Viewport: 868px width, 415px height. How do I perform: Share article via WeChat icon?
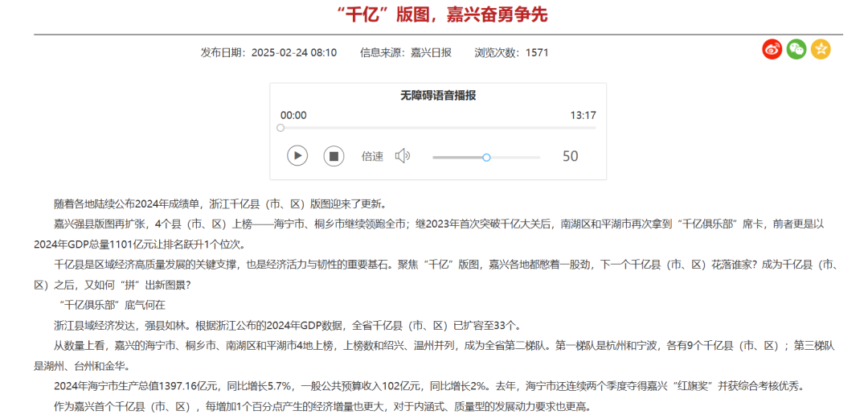pyautogui.click(x=796, y=49)
